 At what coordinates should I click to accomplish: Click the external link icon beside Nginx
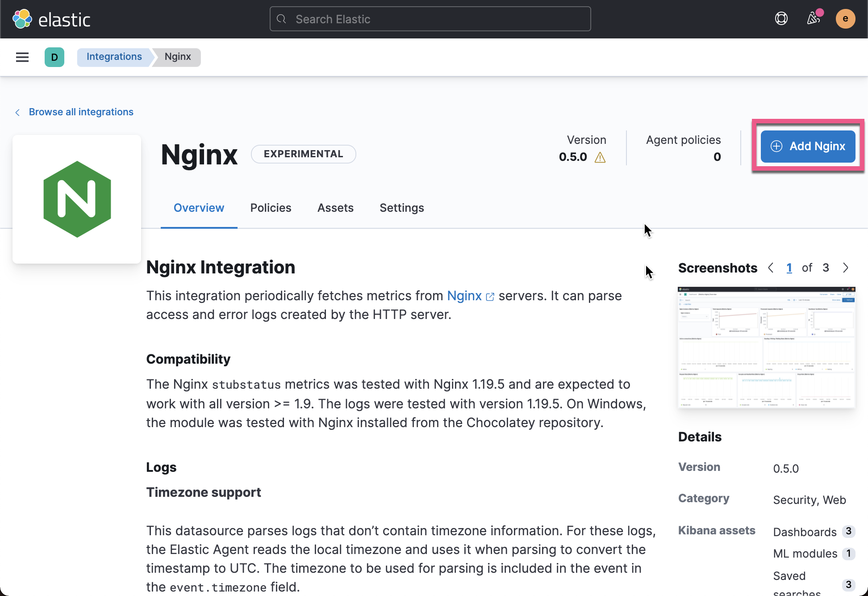point(490,297)
